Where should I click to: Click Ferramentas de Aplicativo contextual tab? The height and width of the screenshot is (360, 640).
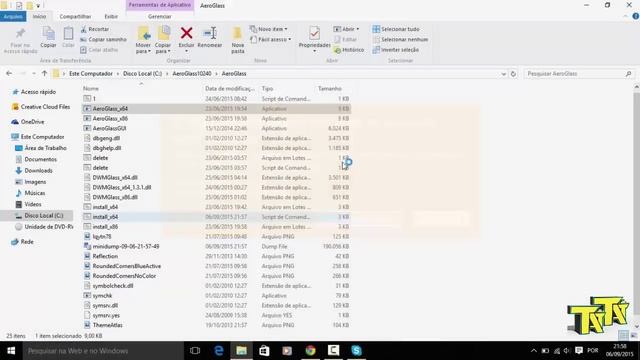pyautogui.click(x=160, y=5)
